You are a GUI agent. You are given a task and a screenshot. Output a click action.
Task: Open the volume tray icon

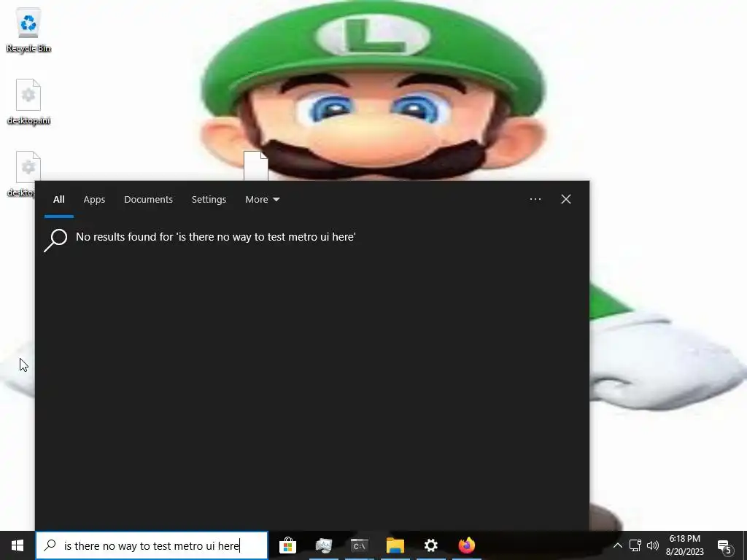click(652, 545)
